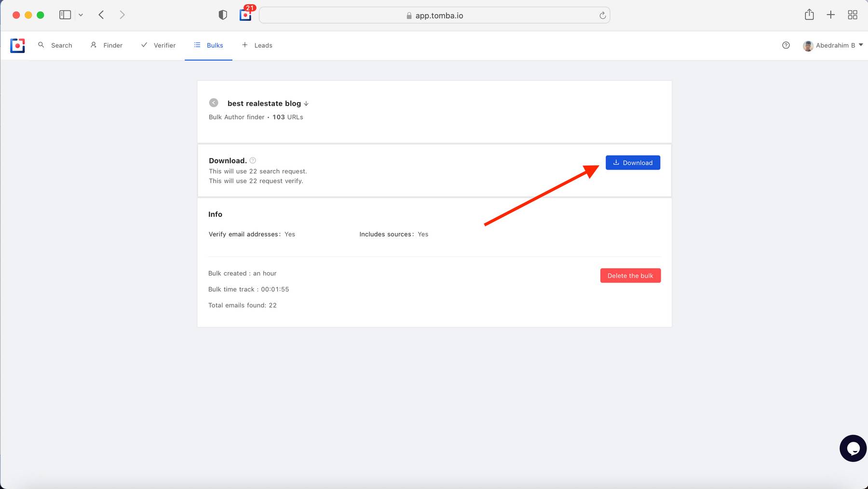
Task: Show the Download info tooltip icon
Action: pyautogui.click(x=253, y=160)
